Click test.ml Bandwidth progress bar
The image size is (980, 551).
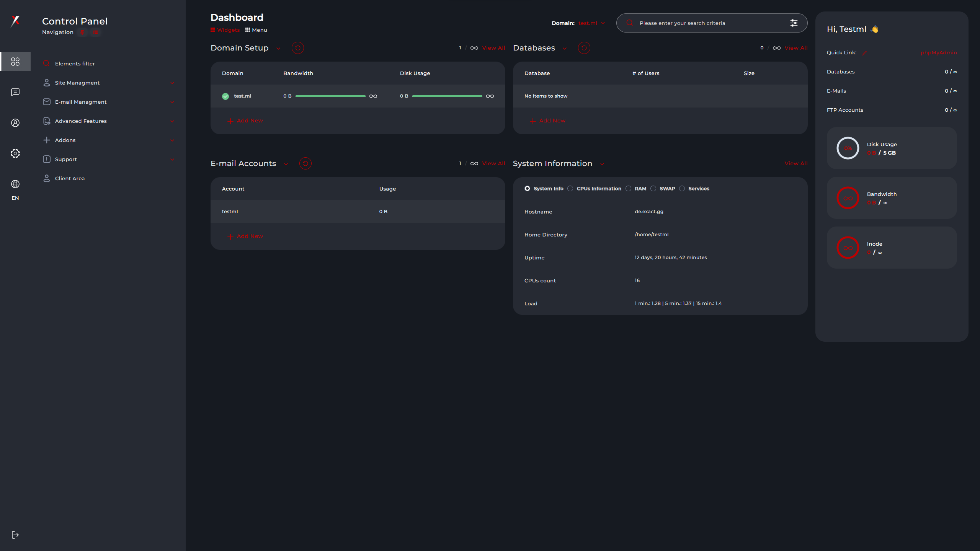tap(330, 96)
